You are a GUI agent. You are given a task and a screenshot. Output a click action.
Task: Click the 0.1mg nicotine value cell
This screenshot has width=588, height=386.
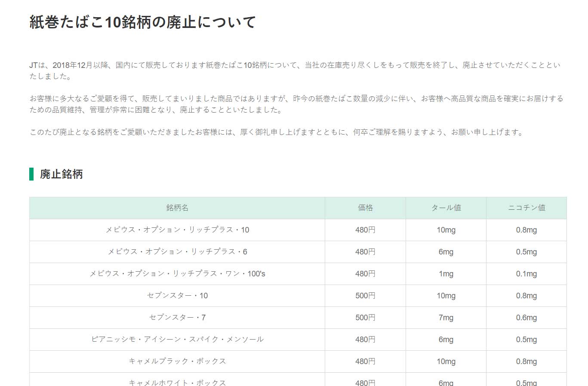[526, 274]
